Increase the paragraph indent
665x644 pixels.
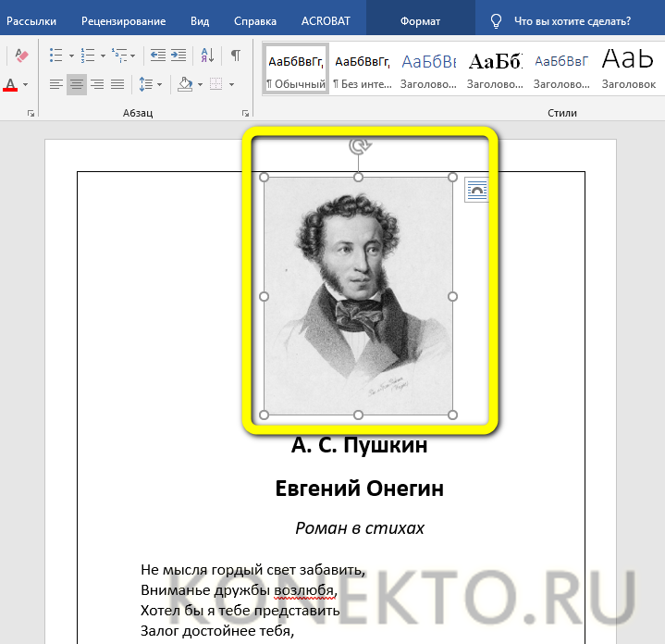tap(179, 56)
